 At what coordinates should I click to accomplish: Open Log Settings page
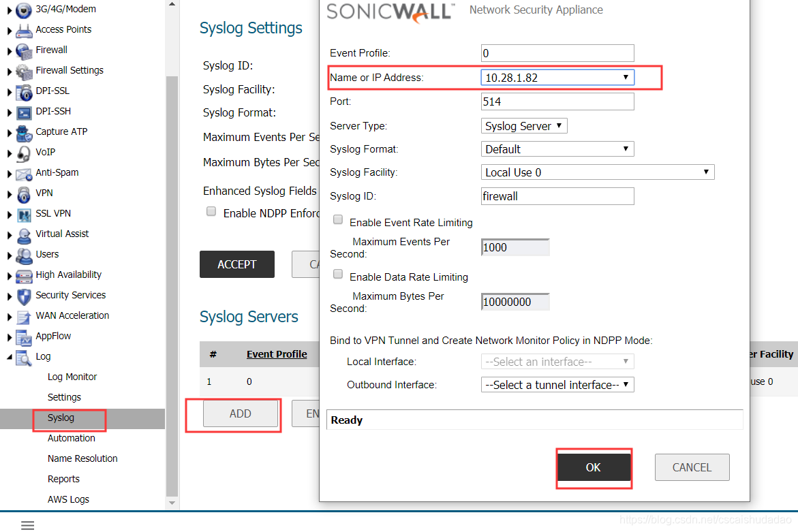pyautogui.click(x=64, y=397)
